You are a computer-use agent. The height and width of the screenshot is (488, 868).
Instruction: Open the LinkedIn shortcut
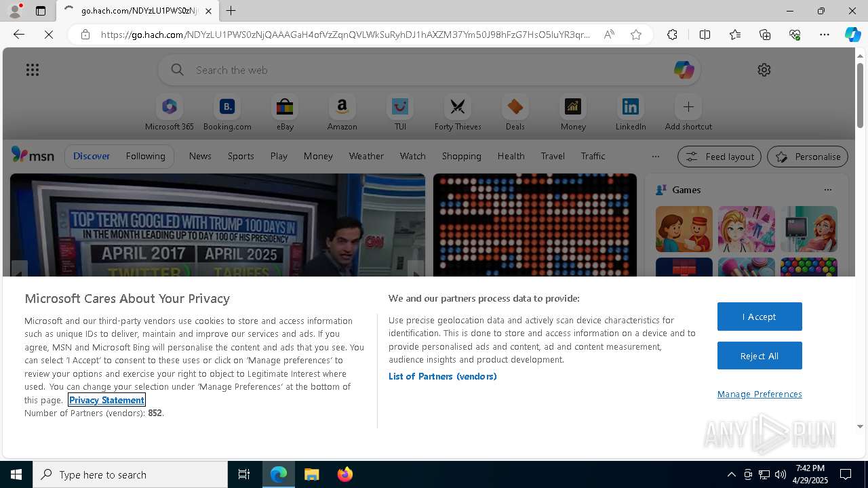(631, 113)
